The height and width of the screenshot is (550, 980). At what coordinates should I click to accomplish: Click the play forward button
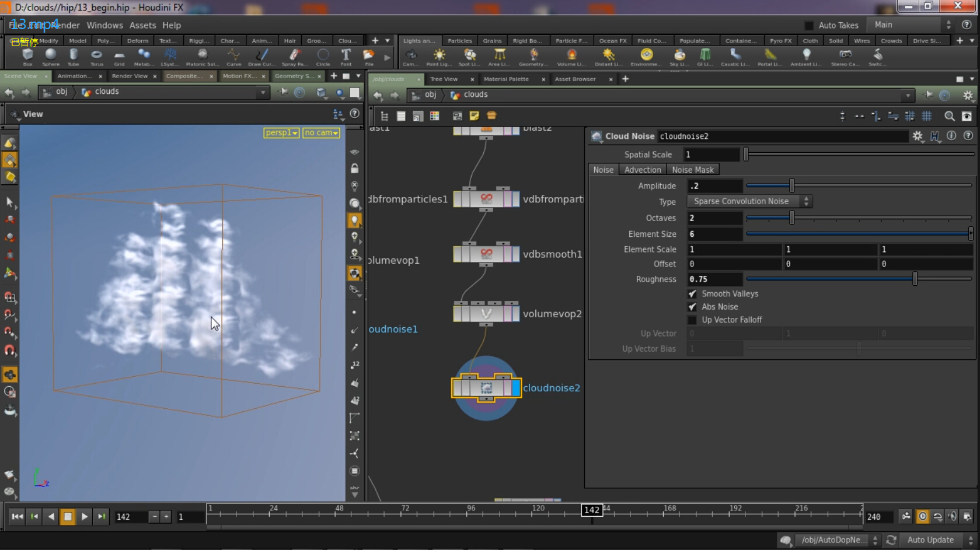(x=85, y=516)
